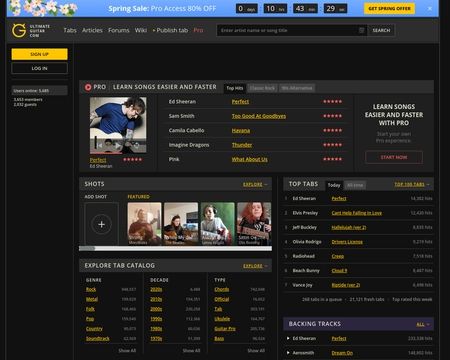The height and width of the screenshot is (360, 450).
Task: Click the yellow SIGN UP button
Action: point(39,54)
